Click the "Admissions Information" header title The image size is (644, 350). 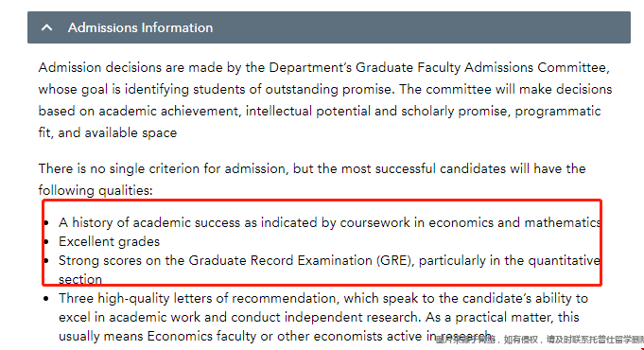tap(141, 28)
